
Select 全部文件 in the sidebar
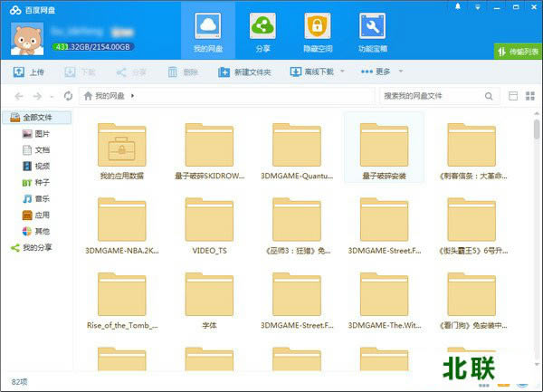coord(37,118)
